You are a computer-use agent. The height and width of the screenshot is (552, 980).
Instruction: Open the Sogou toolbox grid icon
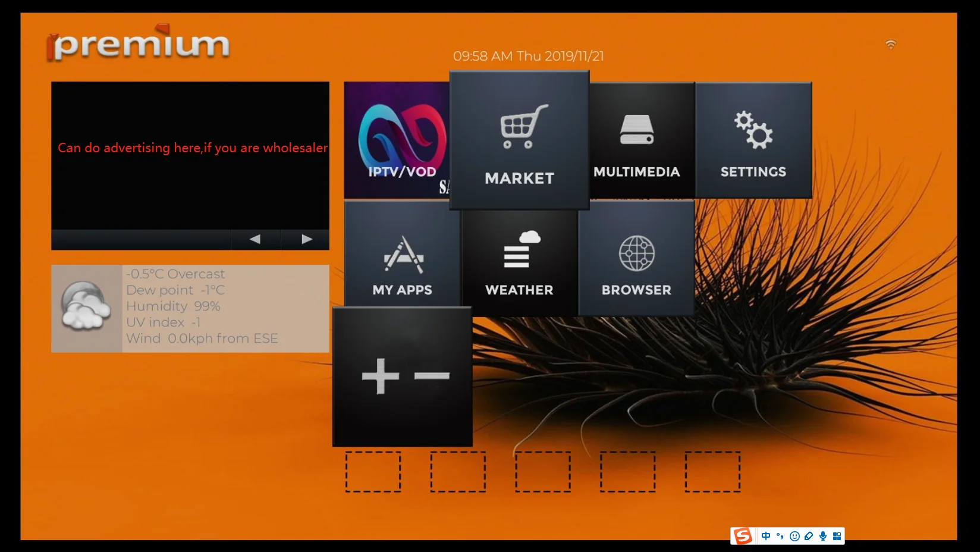pyautogui.click(x=837, y=536)
